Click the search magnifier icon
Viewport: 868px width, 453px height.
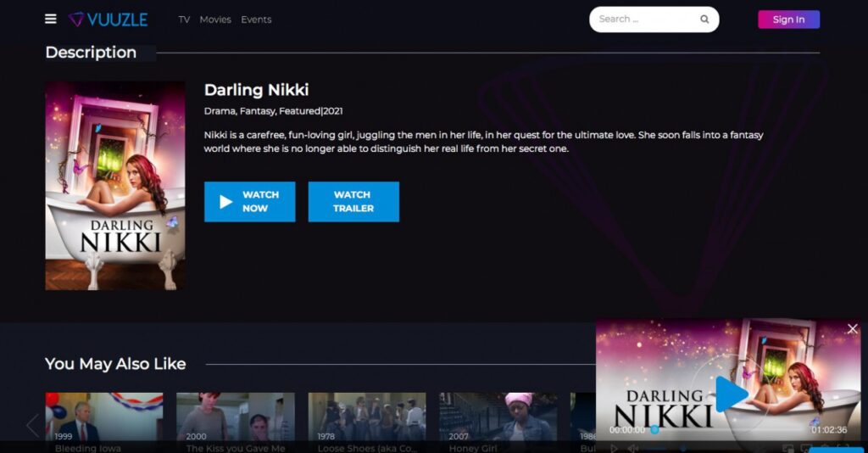[x=704, y=20]
